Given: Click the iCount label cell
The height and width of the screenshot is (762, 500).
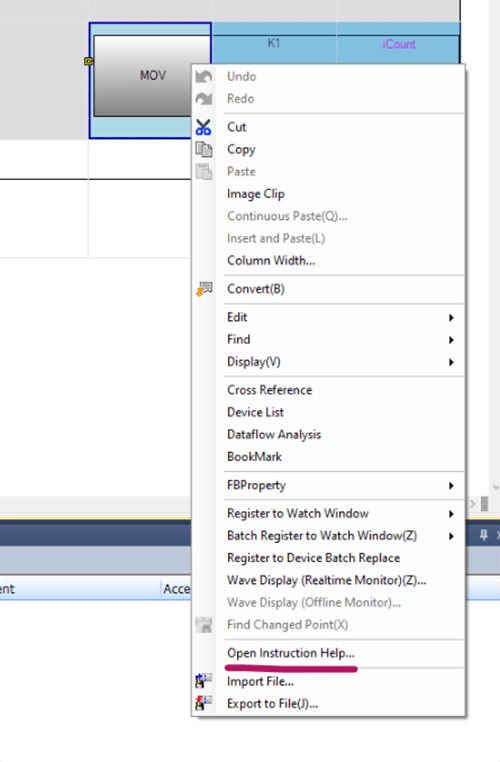Looking at the screenshot, I should 398,44.
